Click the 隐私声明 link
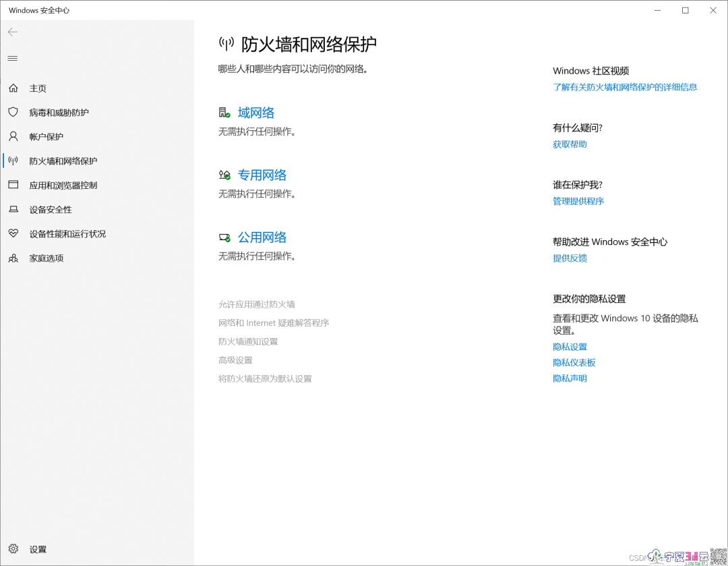Screen dimensions: 728x566 point(570,378)
